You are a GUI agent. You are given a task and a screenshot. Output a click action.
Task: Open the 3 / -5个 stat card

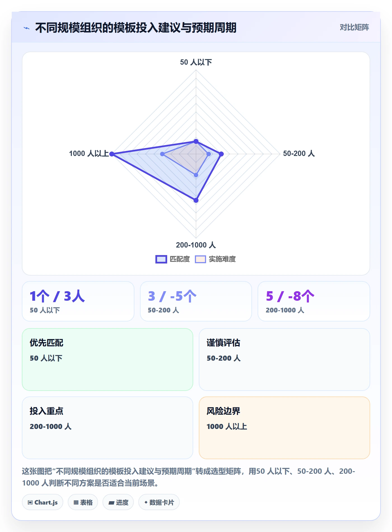(x=196, y=301)
